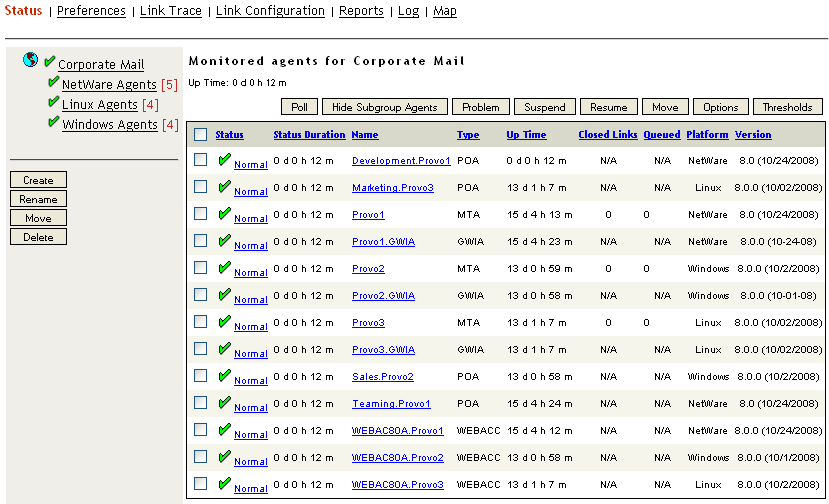Click status checkmark icon for WEBAC80A.Provo3
829x504 pixels.
[224, 483]
